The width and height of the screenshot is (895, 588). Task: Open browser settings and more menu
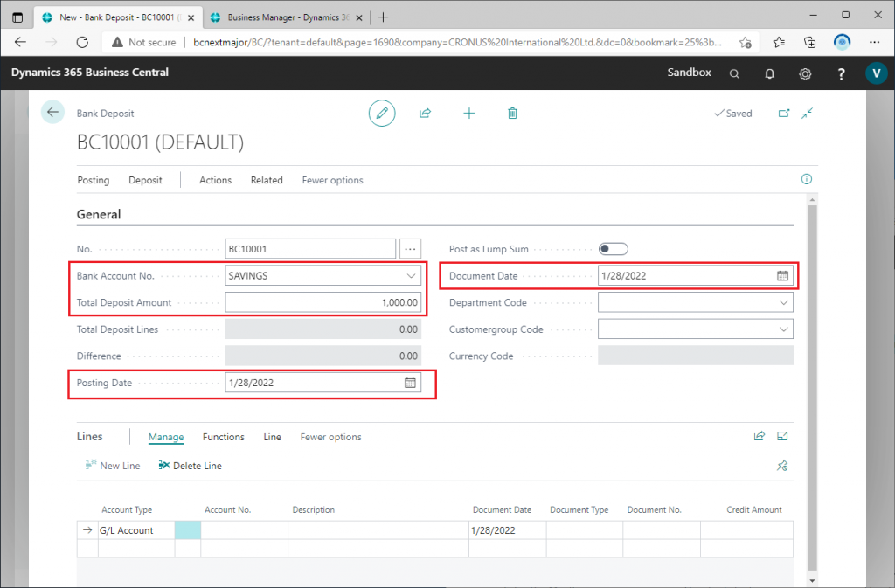point(874,42)
